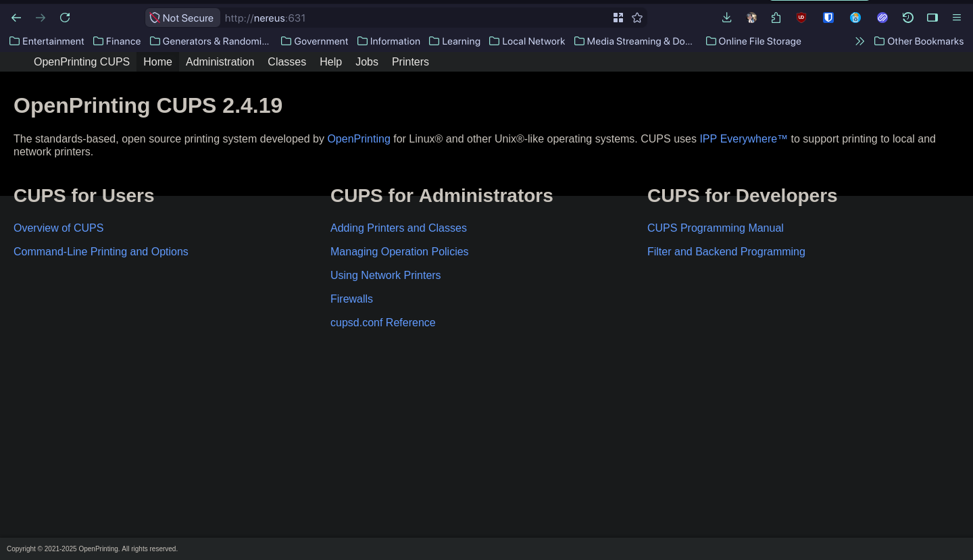Show more bookmarks with the double chevron
This screenshot has height=560, width=973.
pyautogui.click(x=859, y=41)
